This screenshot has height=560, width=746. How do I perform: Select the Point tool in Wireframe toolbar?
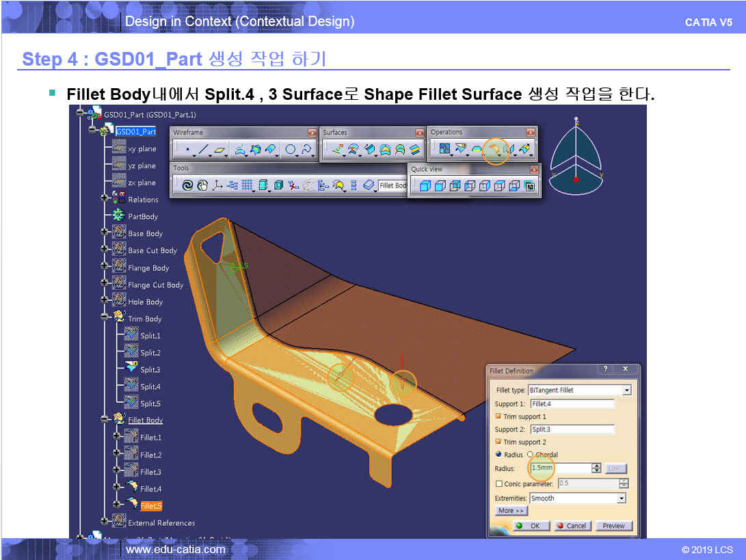point(188,150)
